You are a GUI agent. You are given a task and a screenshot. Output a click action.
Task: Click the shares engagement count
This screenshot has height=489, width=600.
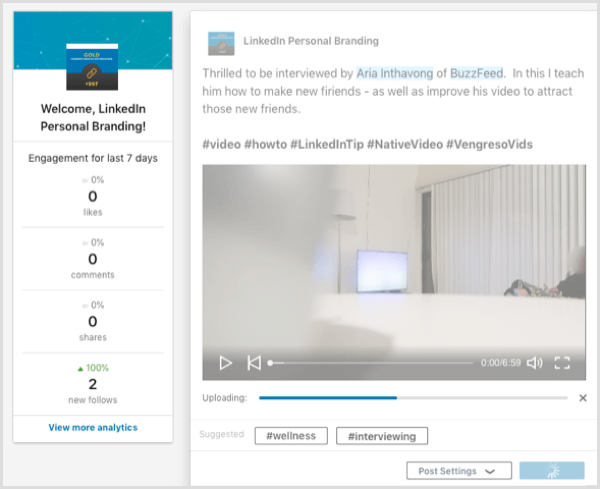pyautogui.click(x=93, y=321)
